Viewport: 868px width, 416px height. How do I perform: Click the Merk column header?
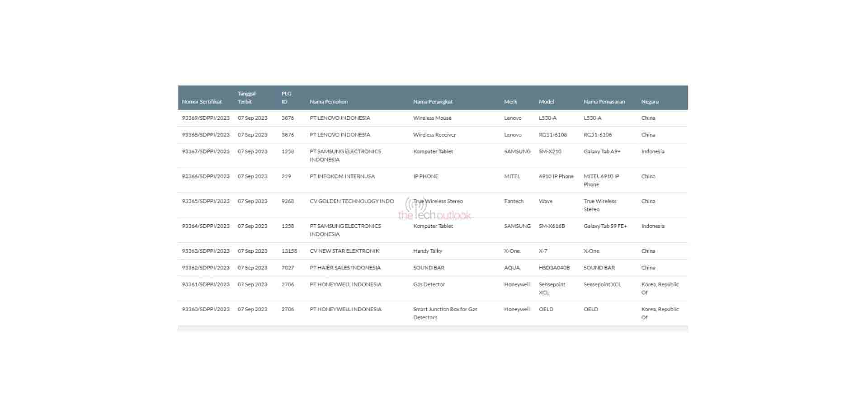[x=510, y=102]
